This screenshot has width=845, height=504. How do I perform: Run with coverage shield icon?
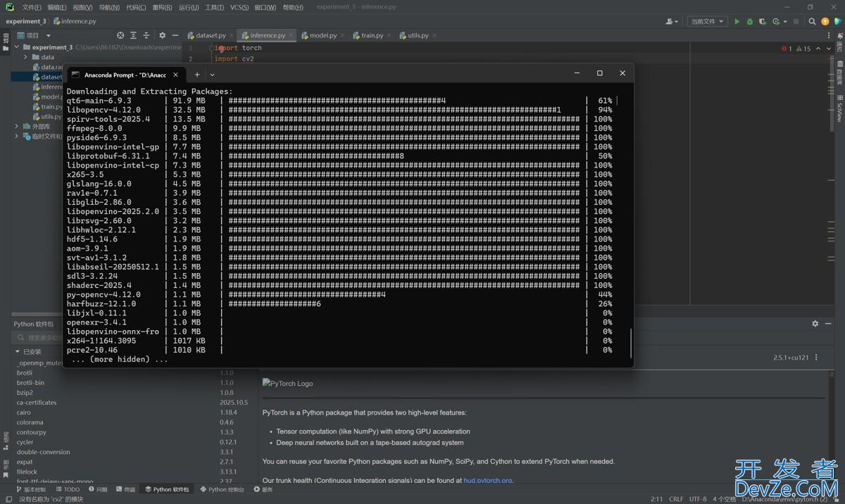pos(763,22)
